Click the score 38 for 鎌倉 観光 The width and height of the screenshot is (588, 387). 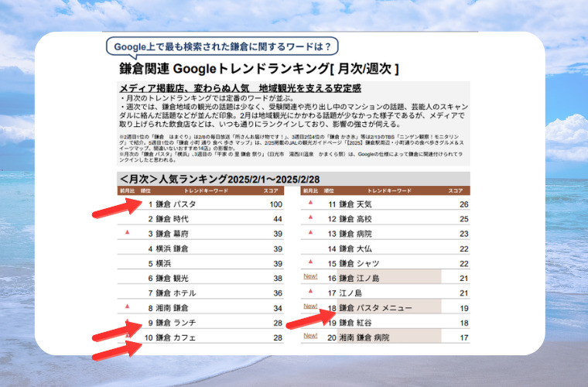(x=278, y=278)
